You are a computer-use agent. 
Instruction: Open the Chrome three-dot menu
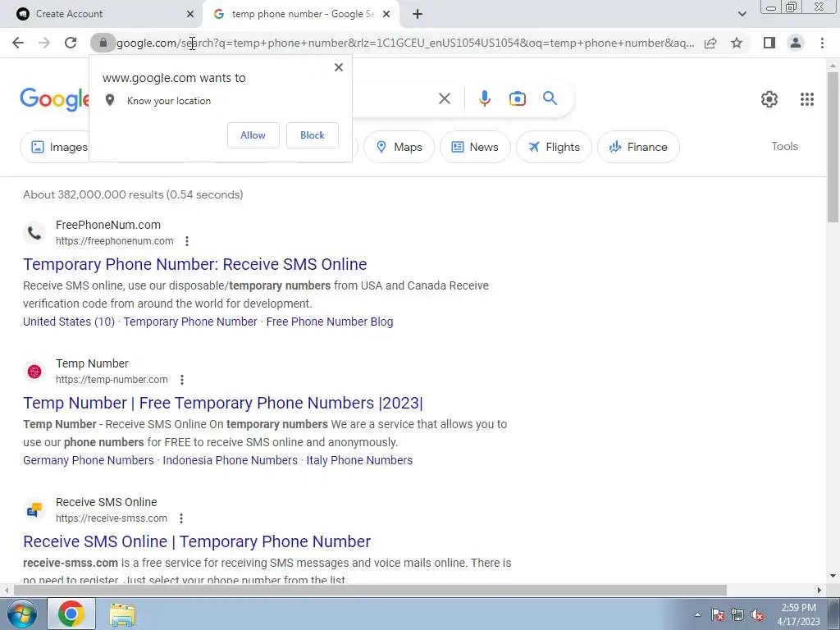[822, 43]
